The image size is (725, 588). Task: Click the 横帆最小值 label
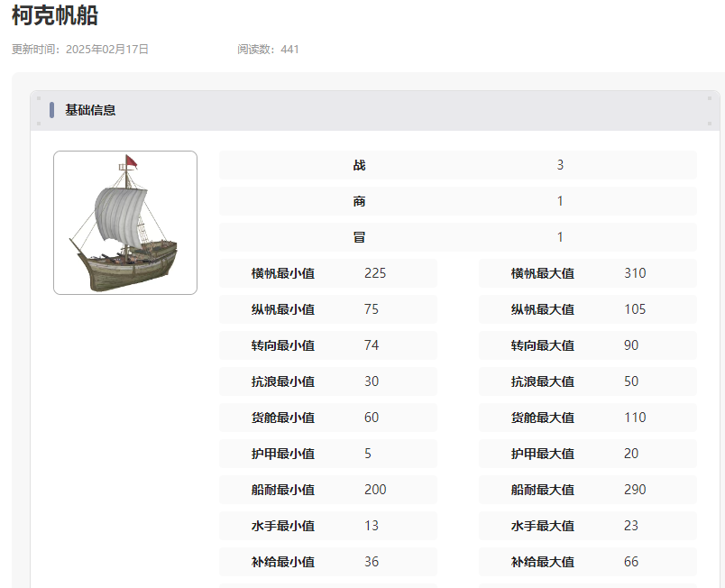coord(283,273)
